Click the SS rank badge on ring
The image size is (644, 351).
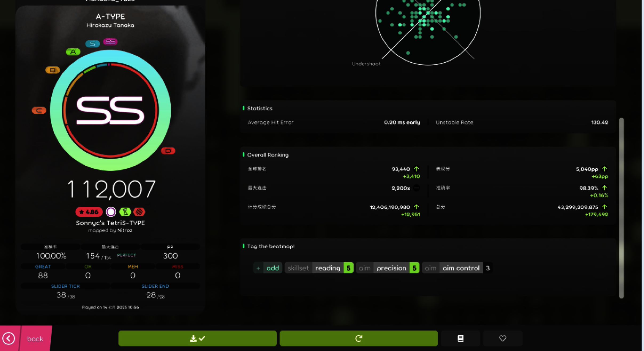(110, 42)
